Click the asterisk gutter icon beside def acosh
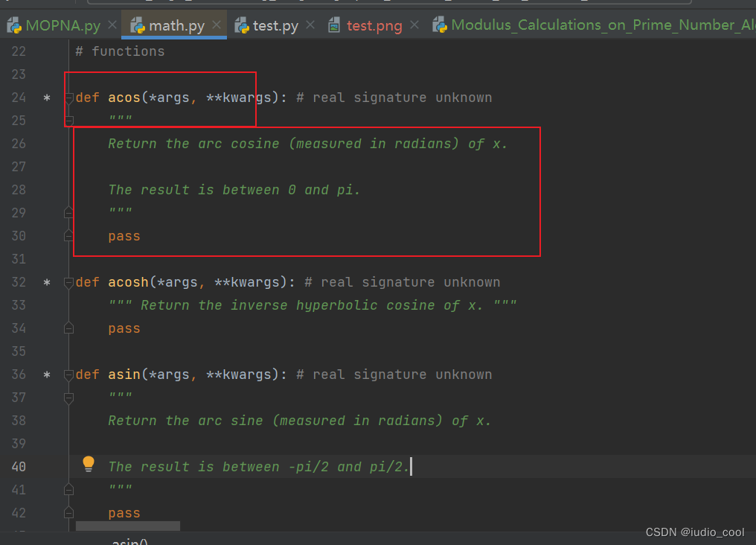Screen dimensions: 756x545 click(47, 282)
